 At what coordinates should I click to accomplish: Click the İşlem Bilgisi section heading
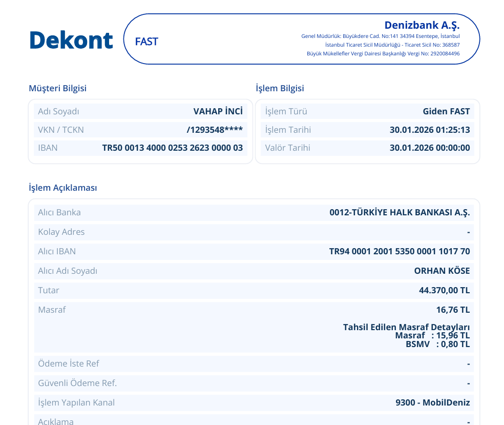pos(280,88)
